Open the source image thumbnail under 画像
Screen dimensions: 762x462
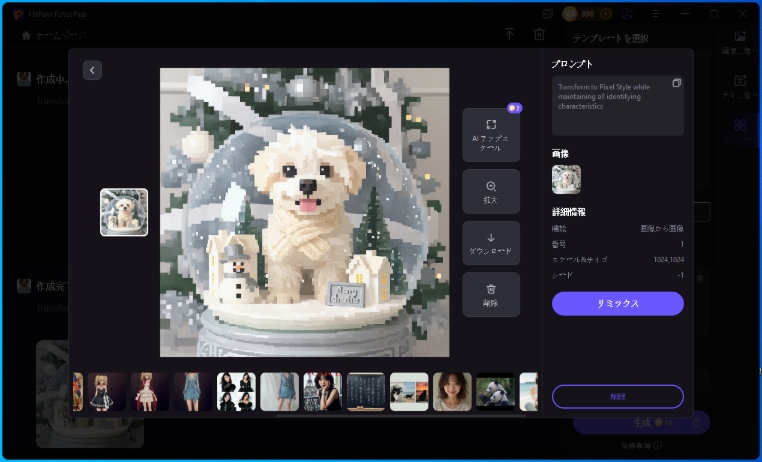[x=566, y=179]
